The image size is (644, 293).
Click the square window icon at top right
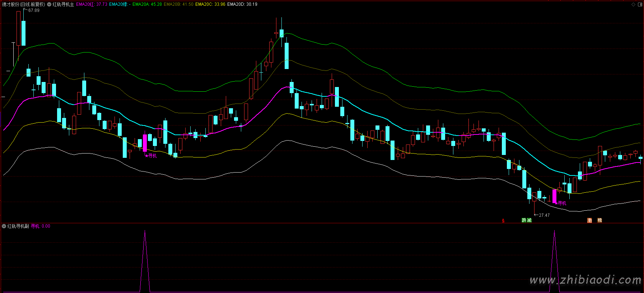click(x=640, y=5)
